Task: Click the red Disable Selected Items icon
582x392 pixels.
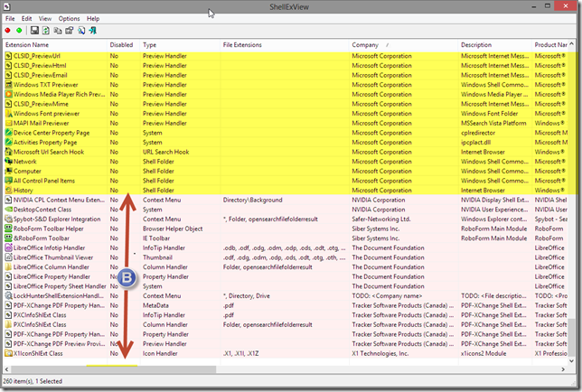Action: [7, 31]
